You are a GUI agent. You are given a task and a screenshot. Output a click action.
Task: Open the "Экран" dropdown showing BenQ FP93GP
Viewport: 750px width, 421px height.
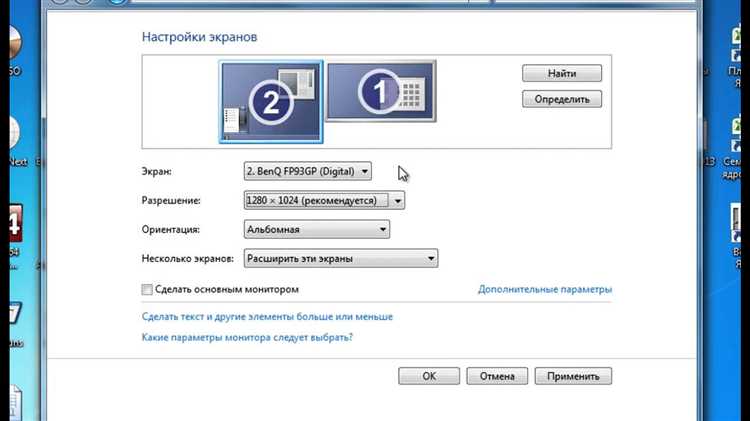pyautogui.click(x=308, y=171)
